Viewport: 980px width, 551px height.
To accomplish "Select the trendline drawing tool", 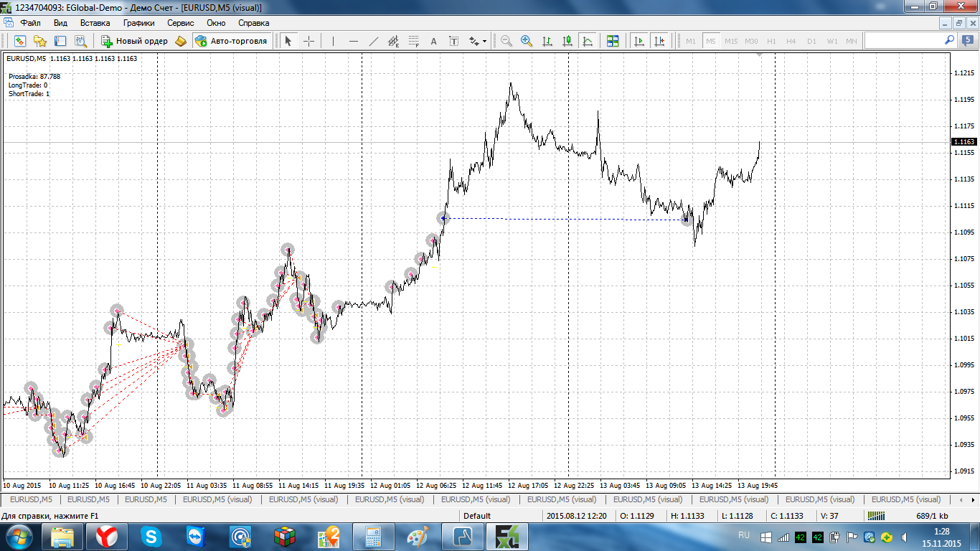I will (373, 41).
